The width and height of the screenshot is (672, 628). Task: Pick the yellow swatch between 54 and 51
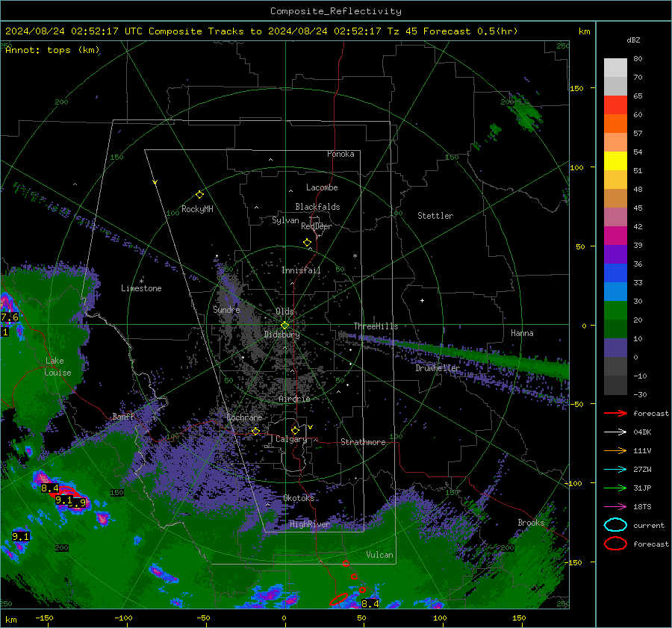(615, 161)
